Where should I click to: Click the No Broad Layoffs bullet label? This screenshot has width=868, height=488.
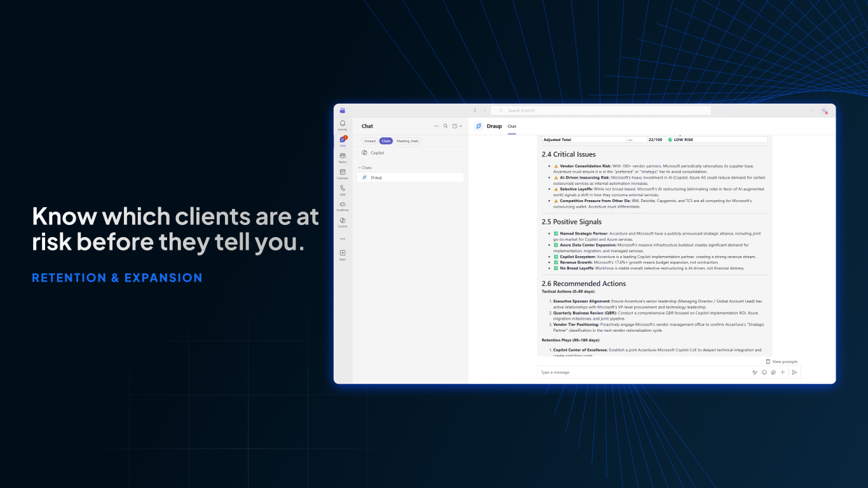point(577,268)
